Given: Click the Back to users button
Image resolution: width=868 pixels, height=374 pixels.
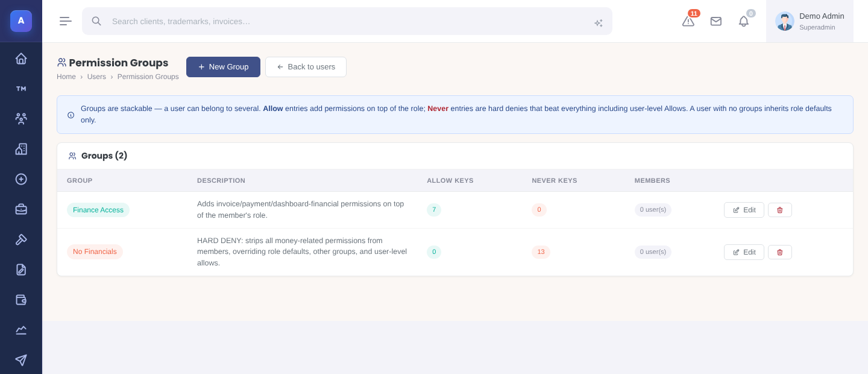Looking at the screenshot, I should (x=306, y=67).
